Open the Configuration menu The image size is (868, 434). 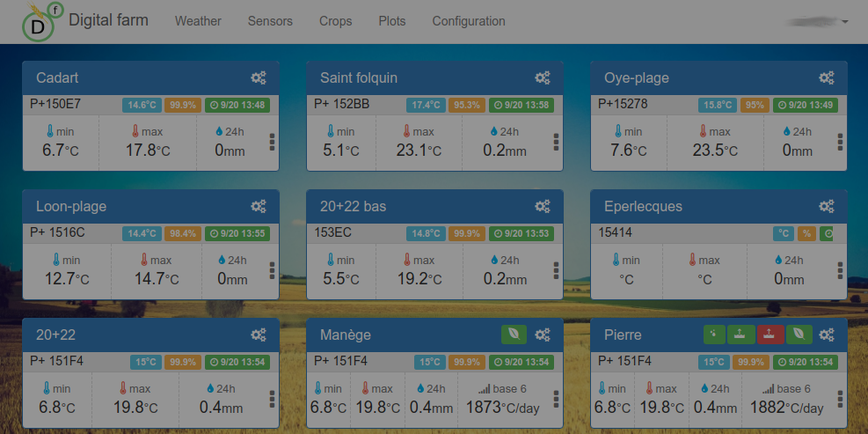click(469, 22)
